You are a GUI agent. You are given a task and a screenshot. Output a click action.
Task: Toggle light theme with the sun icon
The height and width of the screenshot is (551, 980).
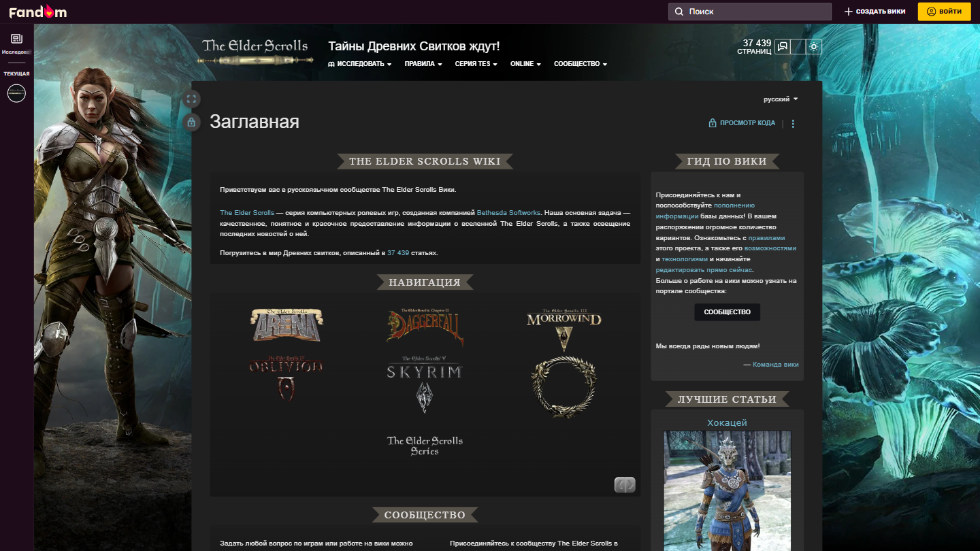[x=814, y=46]
